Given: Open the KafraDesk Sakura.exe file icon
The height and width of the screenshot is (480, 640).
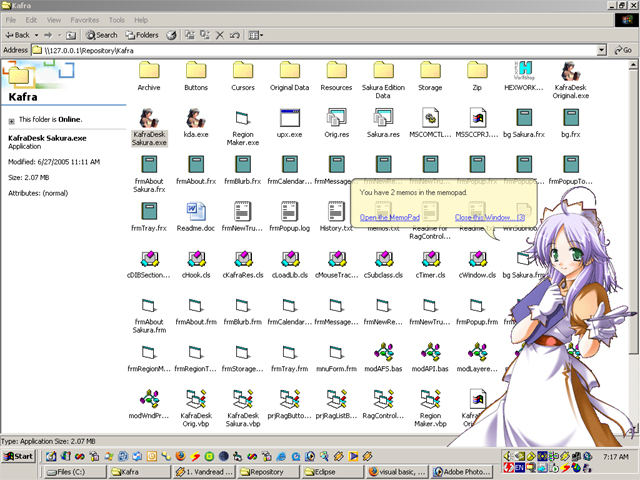Looking at the screenshot, I should tap(149, 118).
